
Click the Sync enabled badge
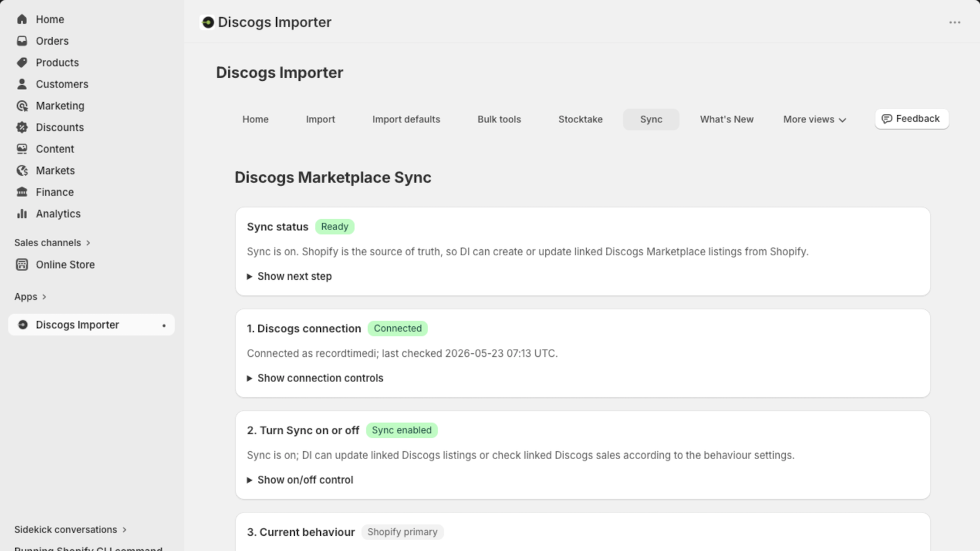tap(402, 430)
